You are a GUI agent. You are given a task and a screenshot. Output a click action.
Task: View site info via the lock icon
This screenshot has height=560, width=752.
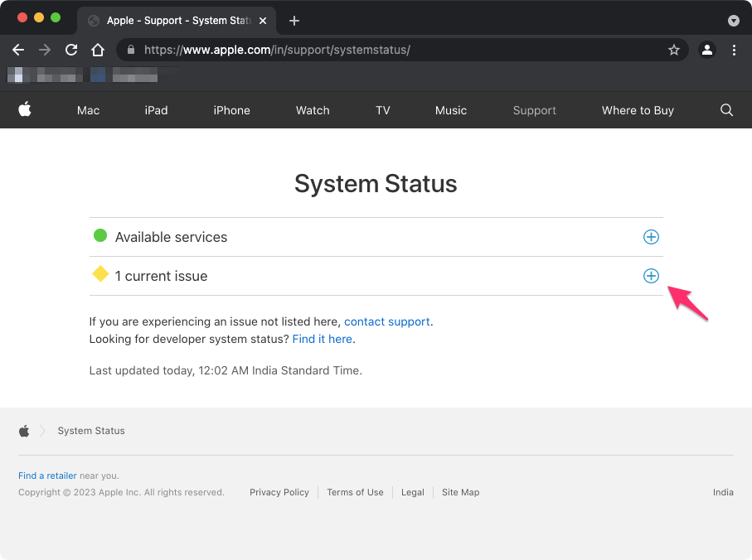[x=131, y=50]
